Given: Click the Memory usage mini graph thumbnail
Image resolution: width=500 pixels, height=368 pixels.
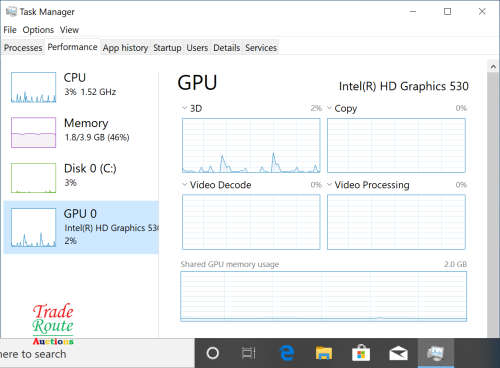Looking at the screenshot, I should [33, 132].
